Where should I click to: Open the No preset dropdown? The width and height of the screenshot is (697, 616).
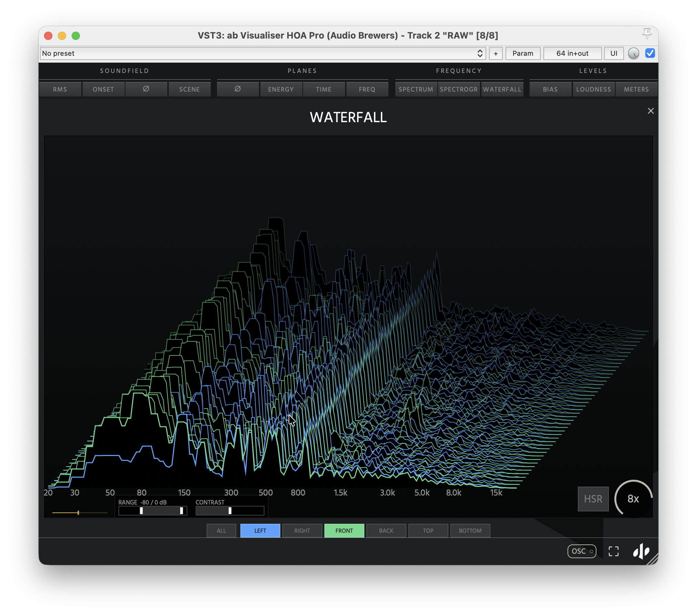[x=263, y=53]
